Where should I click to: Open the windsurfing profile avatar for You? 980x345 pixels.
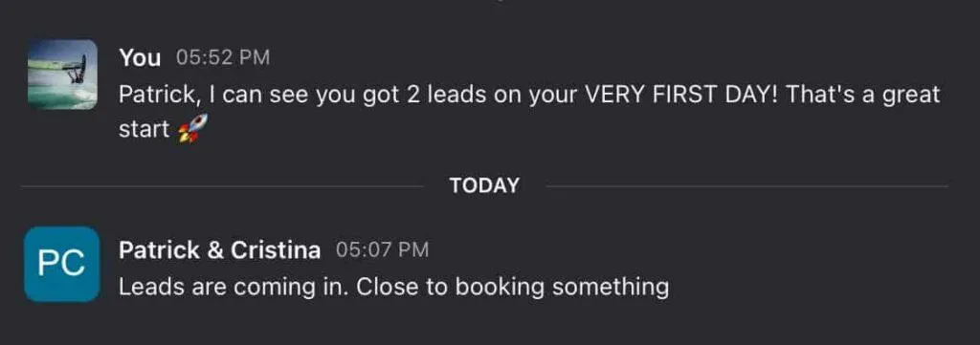point(62,75)
